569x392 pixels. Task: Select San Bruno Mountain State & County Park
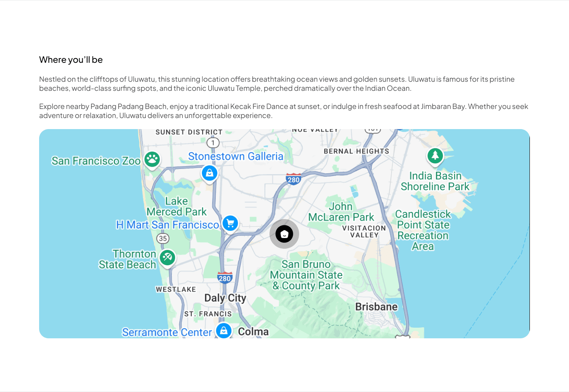(306, 275)
